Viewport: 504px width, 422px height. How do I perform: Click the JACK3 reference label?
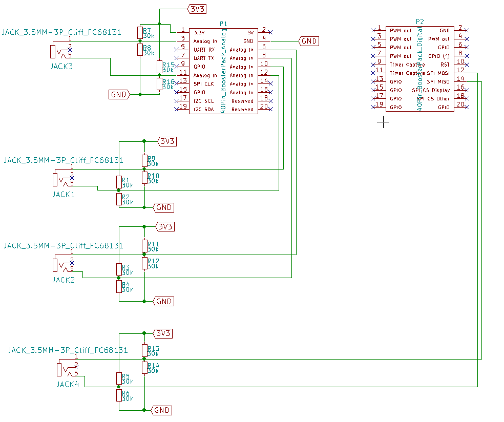(61, 67)
